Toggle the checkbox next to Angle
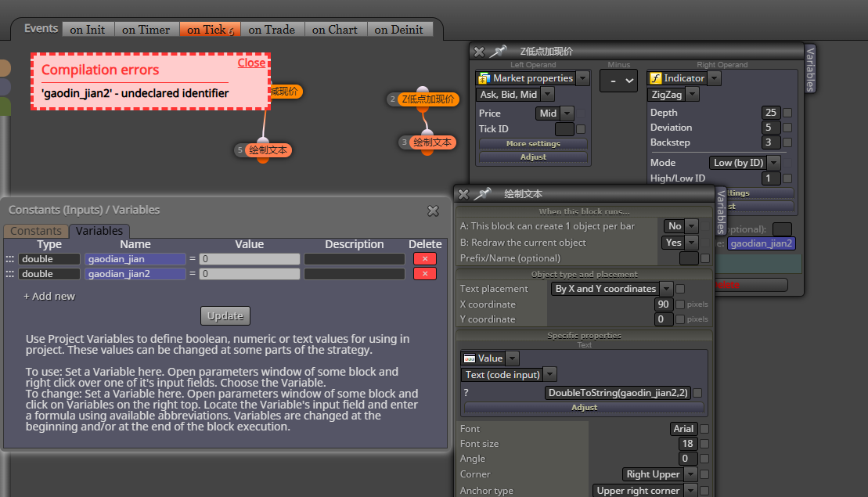 (704, 459)
